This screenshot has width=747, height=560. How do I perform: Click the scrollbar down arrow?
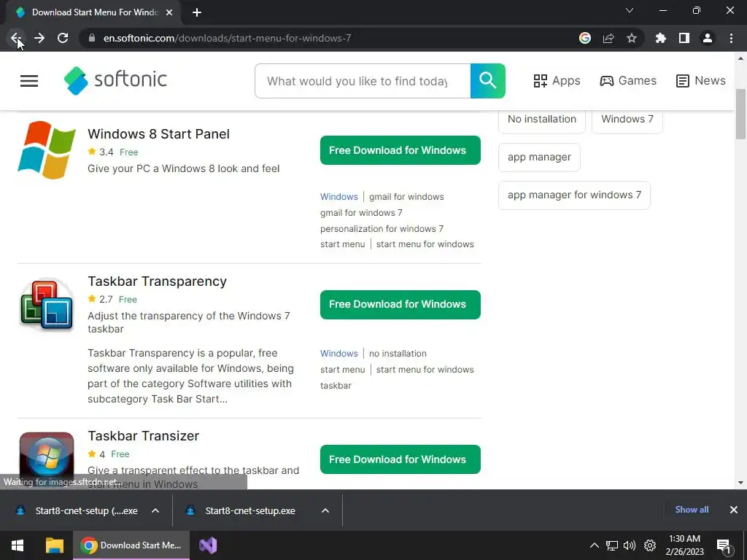740,483
